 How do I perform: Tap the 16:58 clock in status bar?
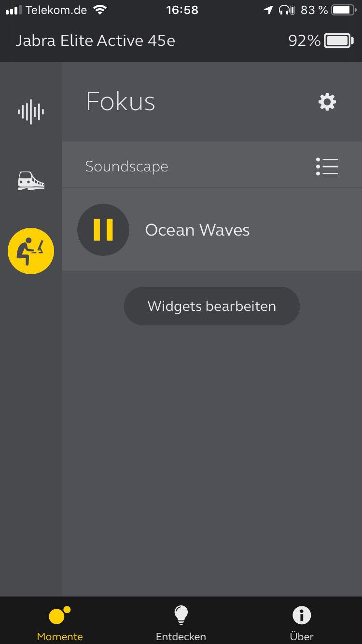tap(182, 10)
